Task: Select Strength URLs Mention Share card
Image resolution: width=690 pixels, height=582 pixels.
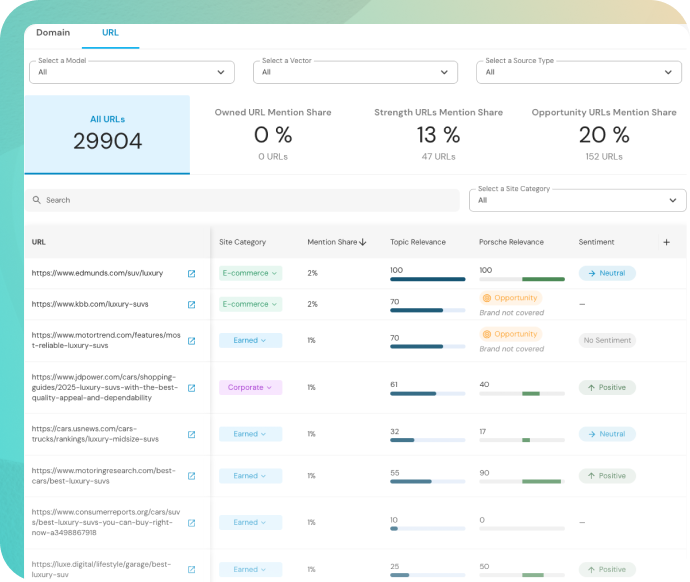Action: [x=438, y=134]
